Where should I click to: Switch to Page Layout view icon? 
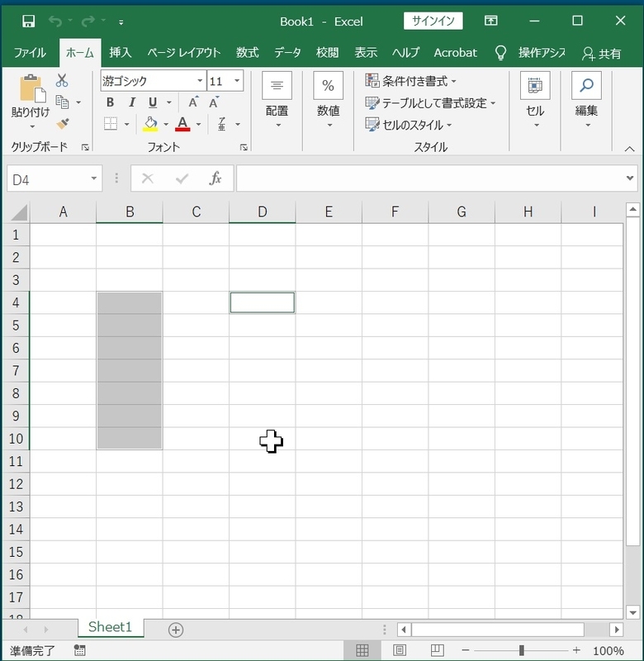pyautogui.click(x=400, y=650)
